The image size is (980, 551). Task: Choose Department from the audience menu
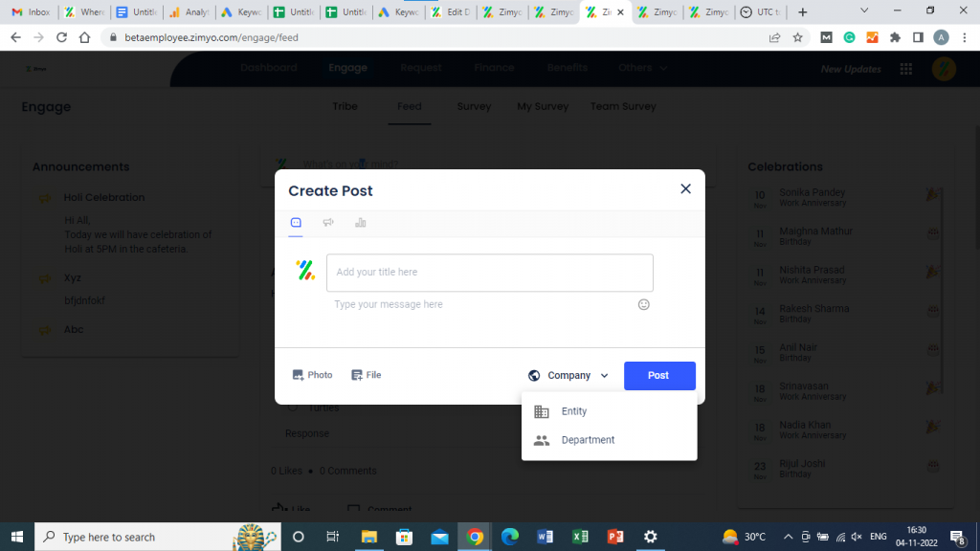pos(588,440)
